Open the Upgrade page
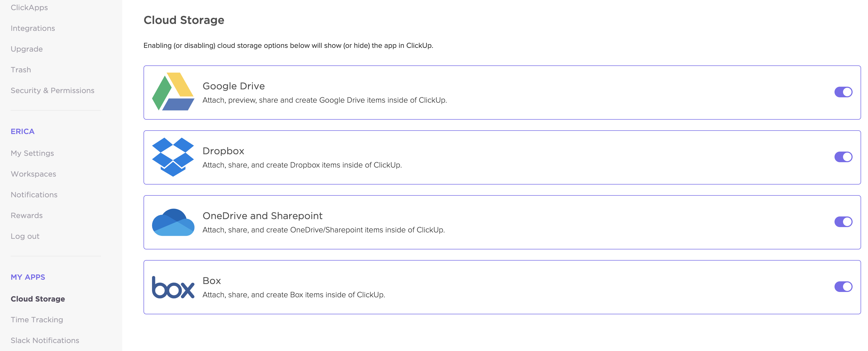This screenshot has width=868, height=351. pyautogui.click(x=27, y=49)
